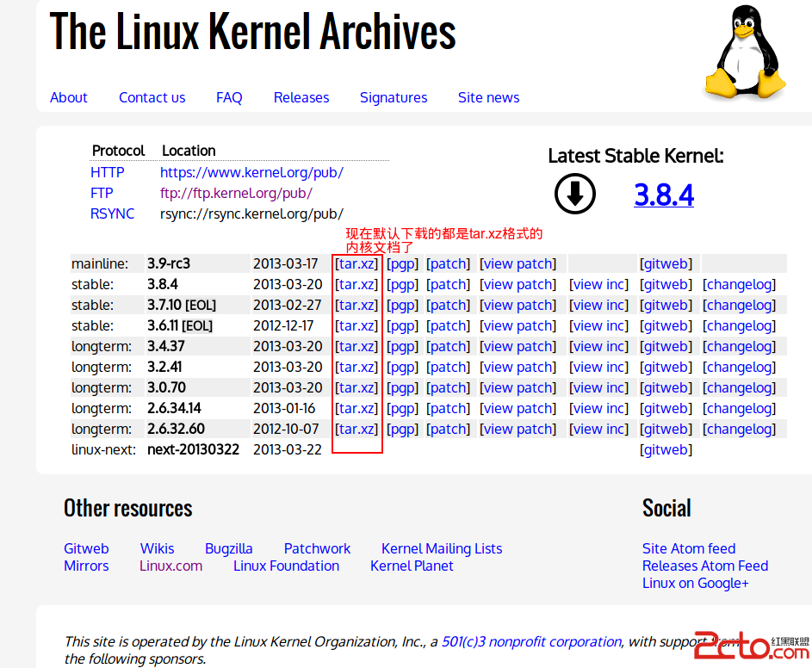Select the 2.6.34.14 version text

[x=174, y=409]
